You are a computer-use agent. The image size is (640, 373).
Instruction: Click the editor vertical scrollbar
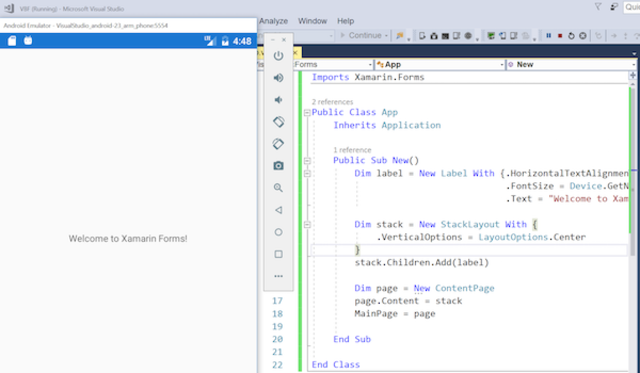[x=633, y=171]
